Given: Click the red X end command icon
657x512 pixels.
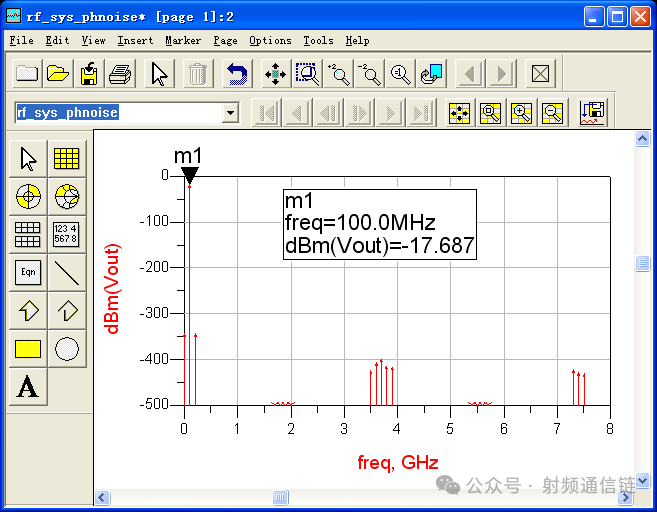Looking at the screenshot, I should (x=540, y=74).
